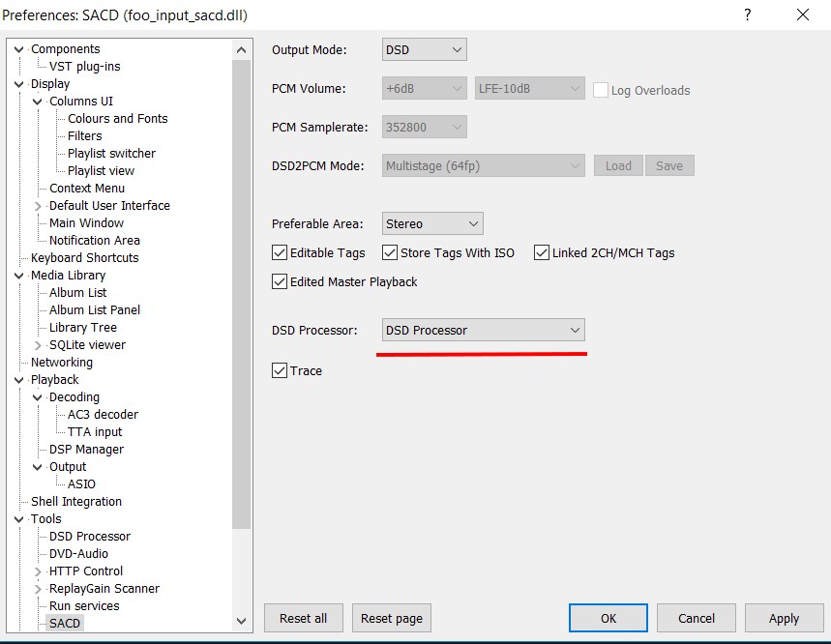Untick the Trace checkbox

(x=281, y=371)
